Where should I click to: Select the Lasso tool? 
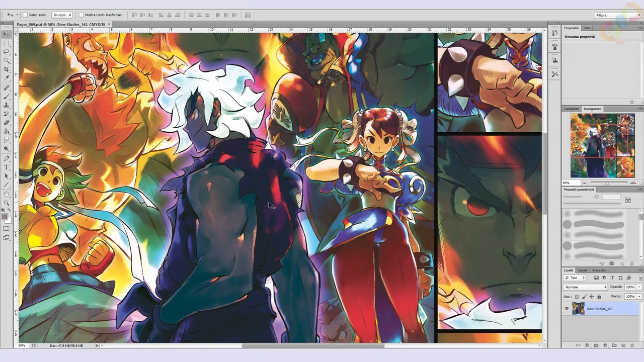[7, 52]
